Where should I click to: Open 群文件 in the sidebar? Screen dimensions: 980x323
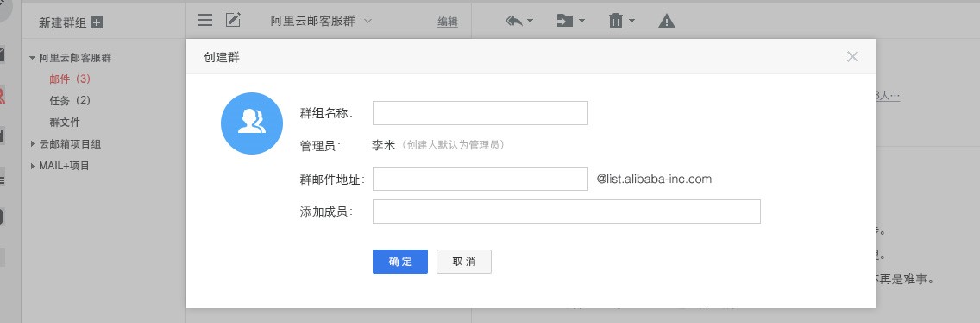pos(65,123)
